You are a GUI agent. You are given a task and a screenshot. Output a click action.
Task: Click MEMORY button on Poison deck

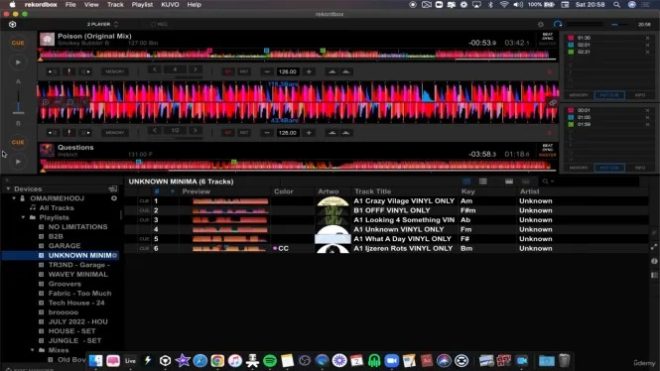pos(114,72)
